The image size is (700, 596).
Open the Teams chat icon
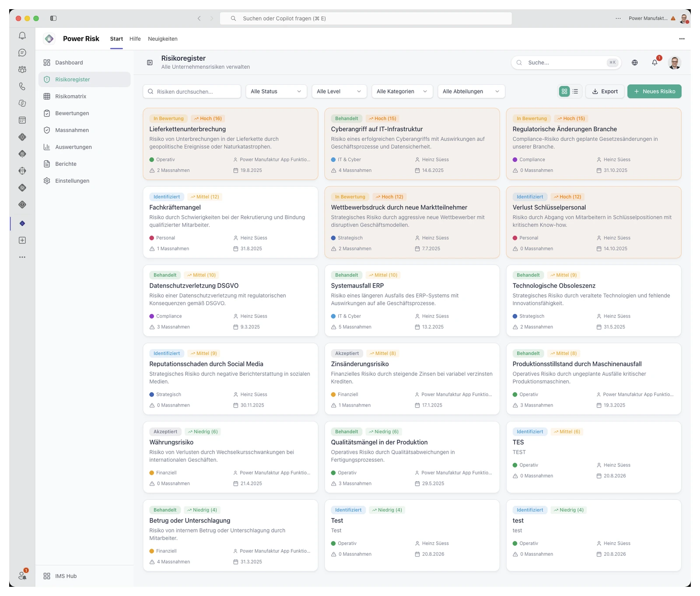(x=22, y=53)
